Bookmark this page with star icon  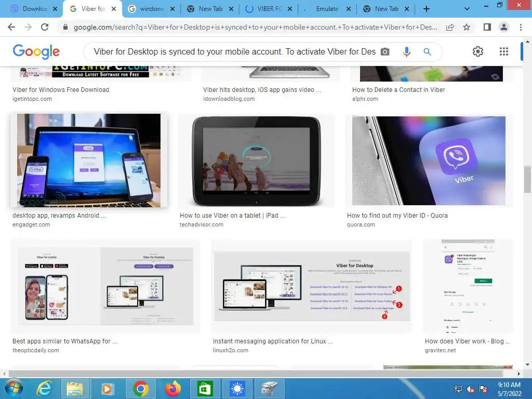[467, 27]
